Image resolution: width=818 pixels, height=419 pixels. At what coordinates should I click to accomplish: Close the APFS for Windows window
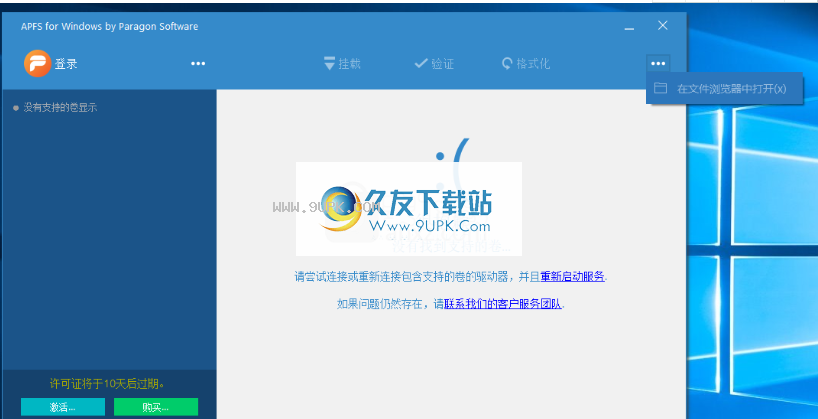[x=663, y=26]
